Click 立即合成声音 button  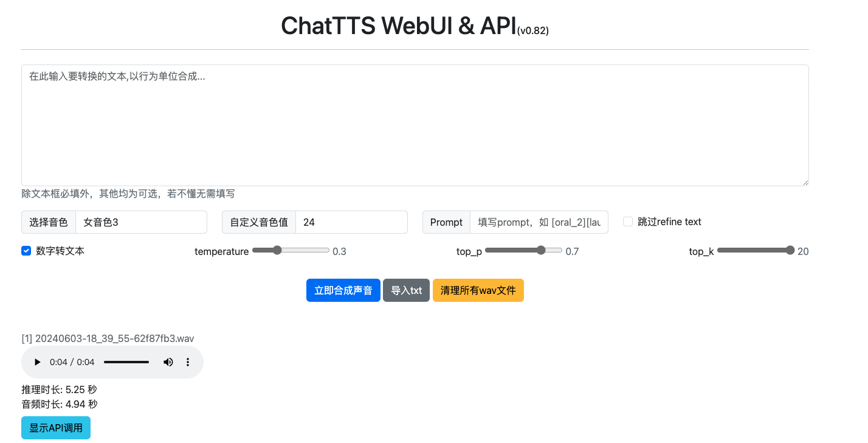[x=343, y=290]
